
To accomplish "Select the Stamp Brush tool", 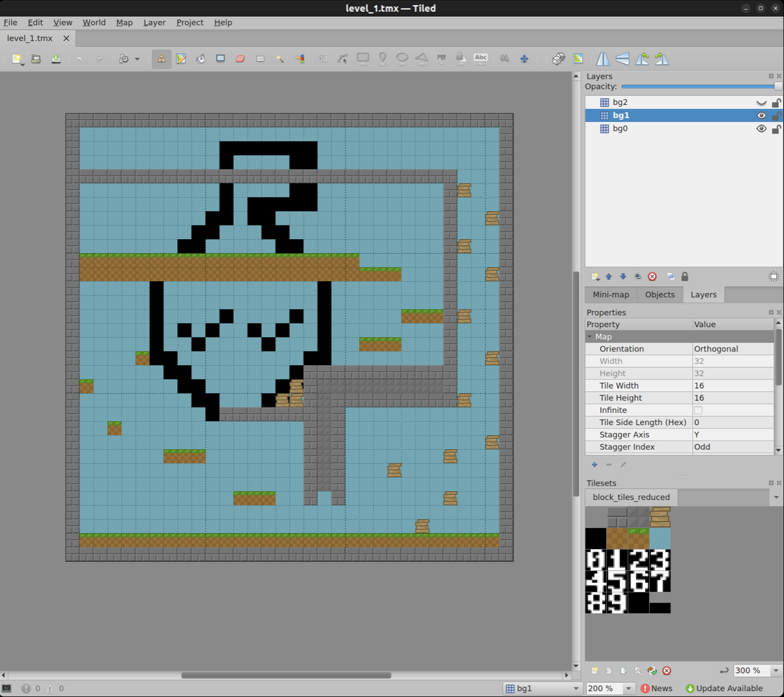I will [x=162, y=59].
